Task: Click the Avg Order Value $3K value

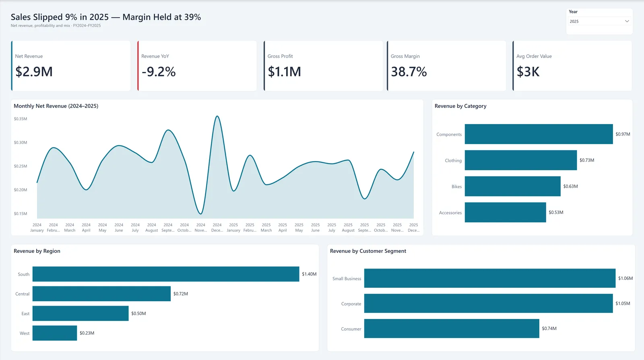Action: coord(528,72)
